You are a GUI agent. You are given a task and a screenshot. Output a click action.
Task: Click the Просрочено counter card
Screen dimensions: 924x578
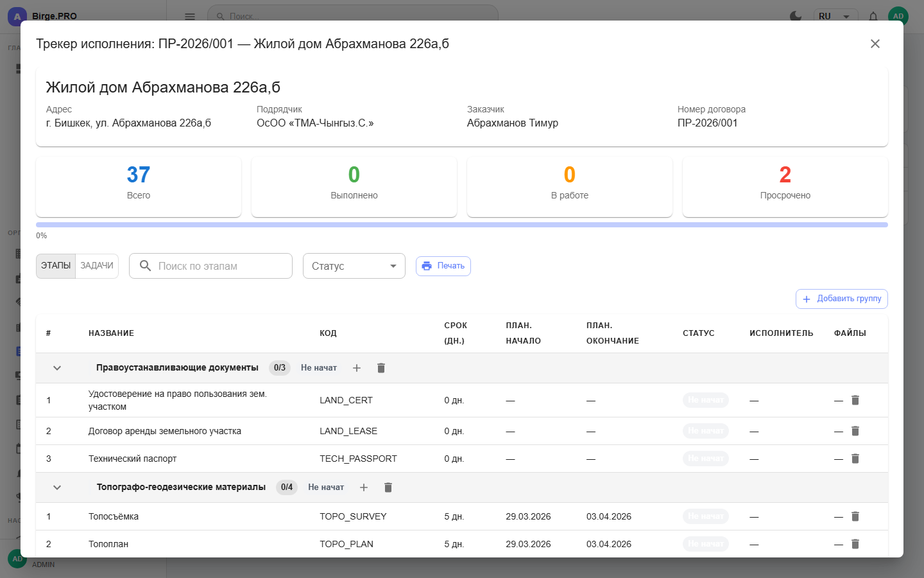pos(785,186)
